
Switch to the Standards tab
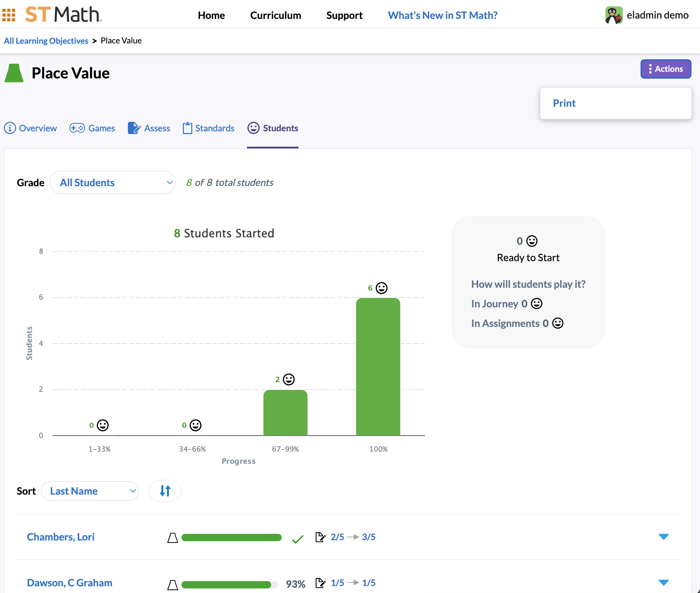tap(208, 128)
